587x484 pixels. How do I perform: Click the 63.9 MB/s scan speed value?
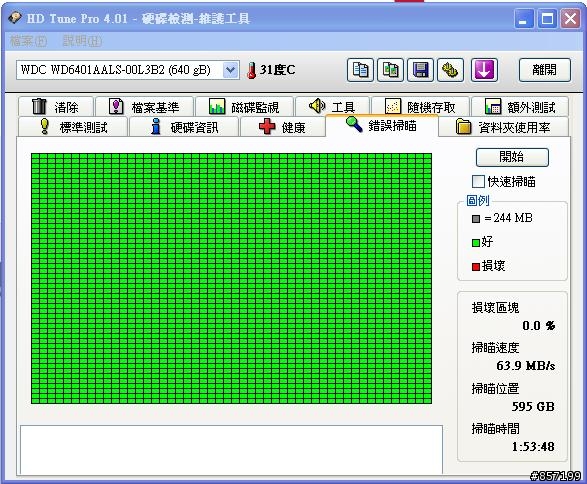click(526, 365)
